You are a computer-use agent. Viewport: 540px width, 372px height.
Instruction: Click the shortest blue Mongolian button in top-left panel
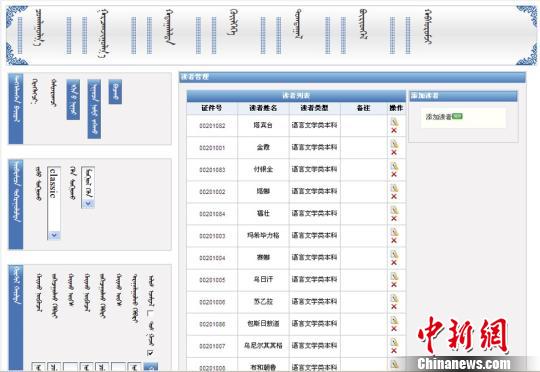[115, 92]
